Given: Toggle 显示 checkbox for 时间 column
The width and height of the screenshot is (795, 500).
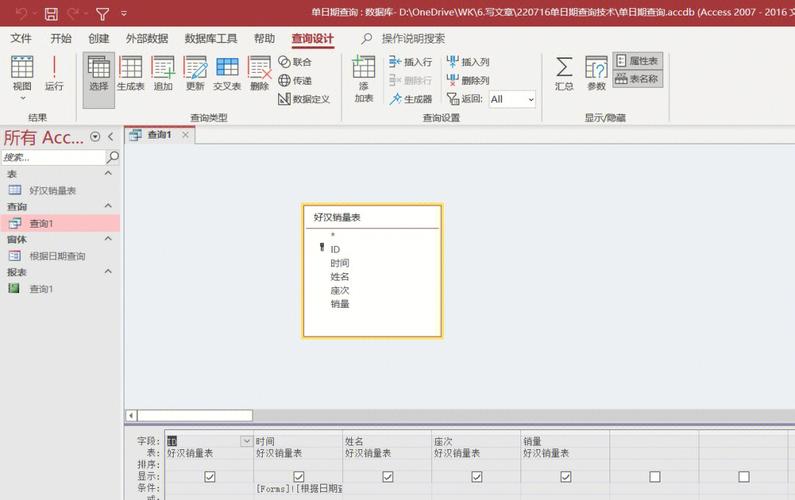Looking at the screenshot, I should point(299,477).
